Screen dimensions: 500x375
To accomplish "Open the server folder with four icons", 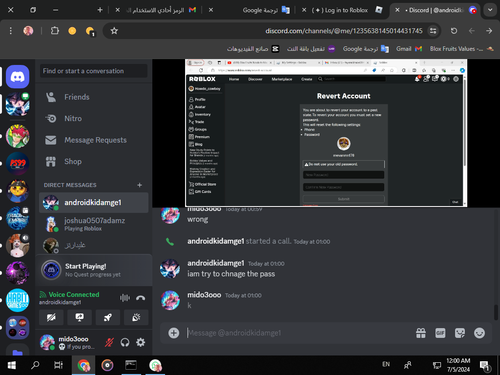I will [17, 327].
